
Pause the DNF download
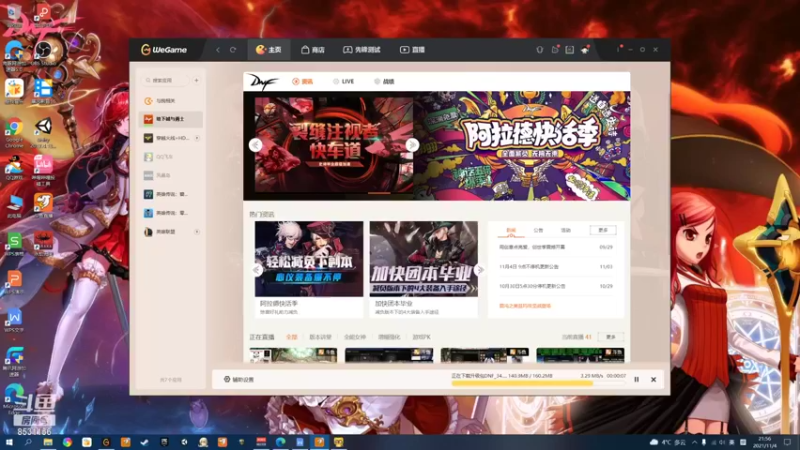[x=637, y=380]
